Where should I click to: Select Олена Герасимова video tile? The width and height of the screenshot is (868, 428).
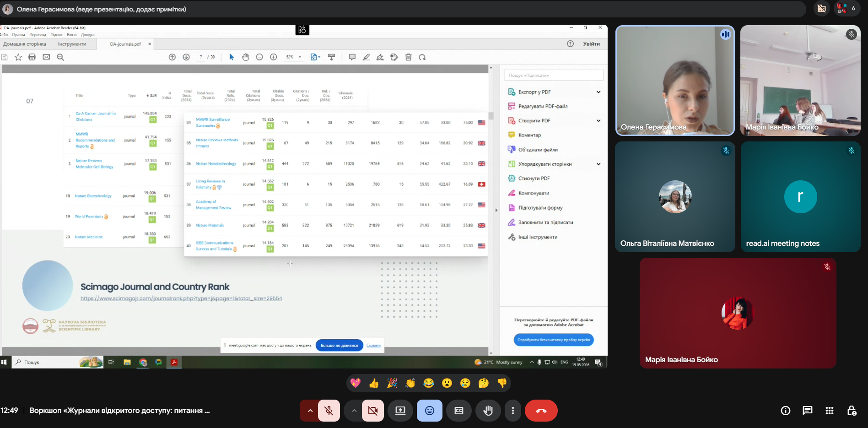(x=675, y=81)
